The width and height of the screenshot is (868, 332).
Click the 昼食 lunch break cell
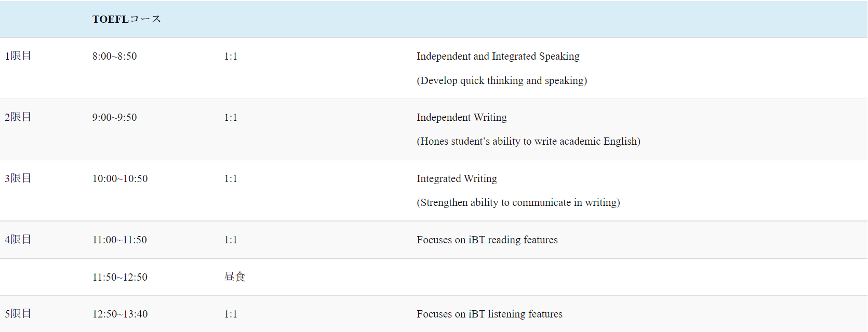(234, 277)
